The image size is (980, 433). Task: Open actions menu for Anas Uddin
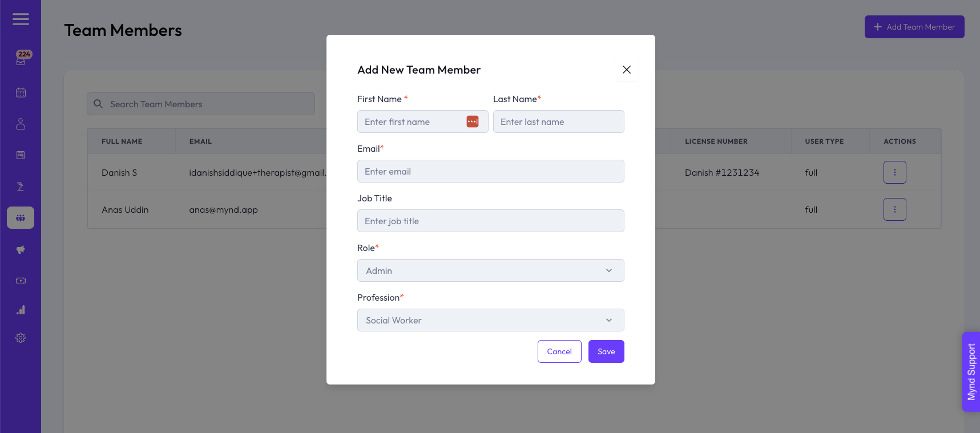894,209
